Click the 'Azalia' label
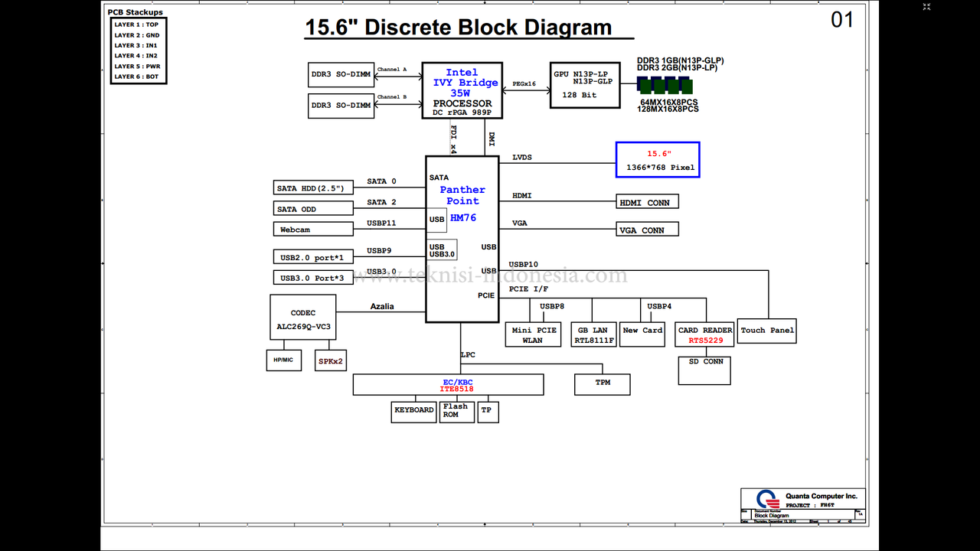Image resolution: width=980 pixels, height=551 pixels. (382, 306)
